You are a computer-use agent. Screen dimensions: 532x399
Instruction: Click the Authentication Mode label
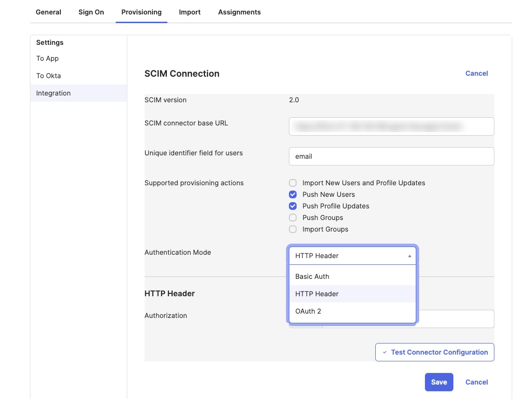pyautogui.click(x=178, y=252)
